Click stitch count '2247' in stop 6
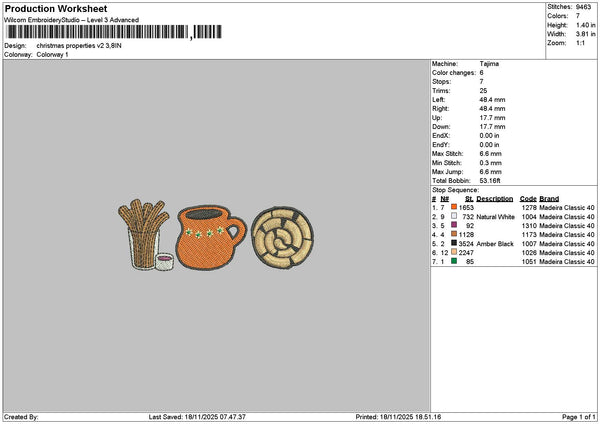The width and height of the screenshot is (600, 424). coord(466,253)
